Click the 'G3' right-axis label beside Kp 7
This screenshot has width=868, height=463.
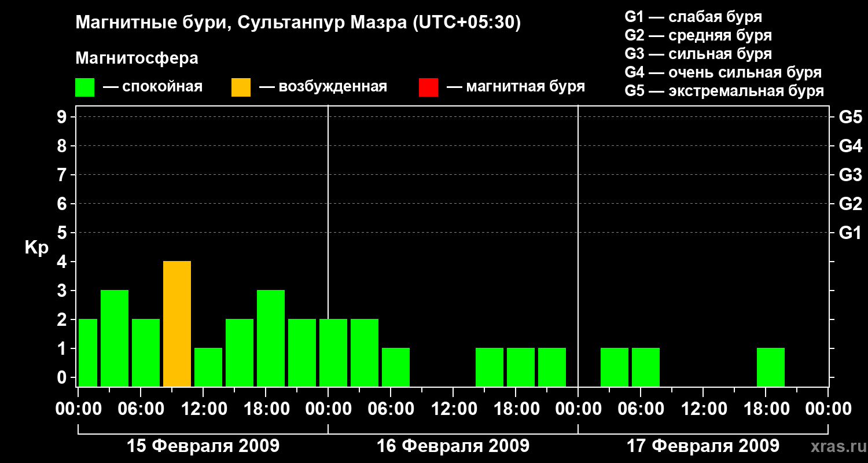(850, 175)
